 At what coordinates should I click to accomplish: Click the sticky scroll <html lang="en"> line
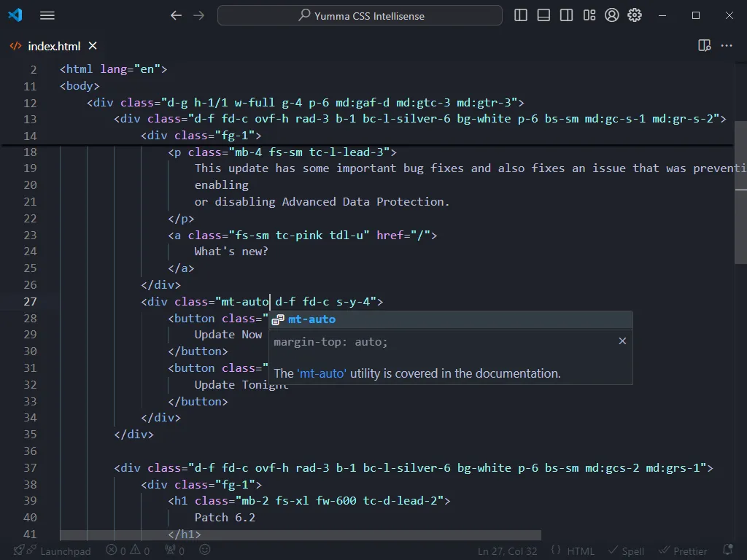113,69
